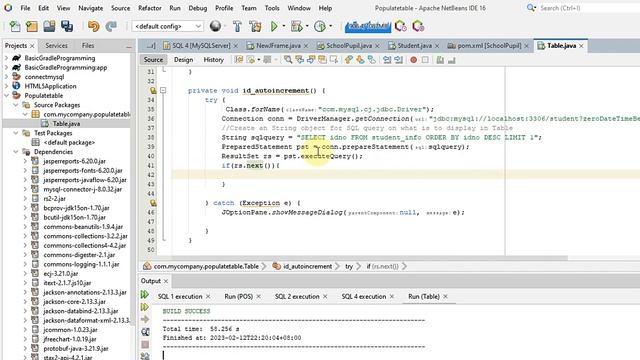The width and height of the screenshot is (640, 360).
Task: Click the New Project toolbar icon
Action: 32,27
